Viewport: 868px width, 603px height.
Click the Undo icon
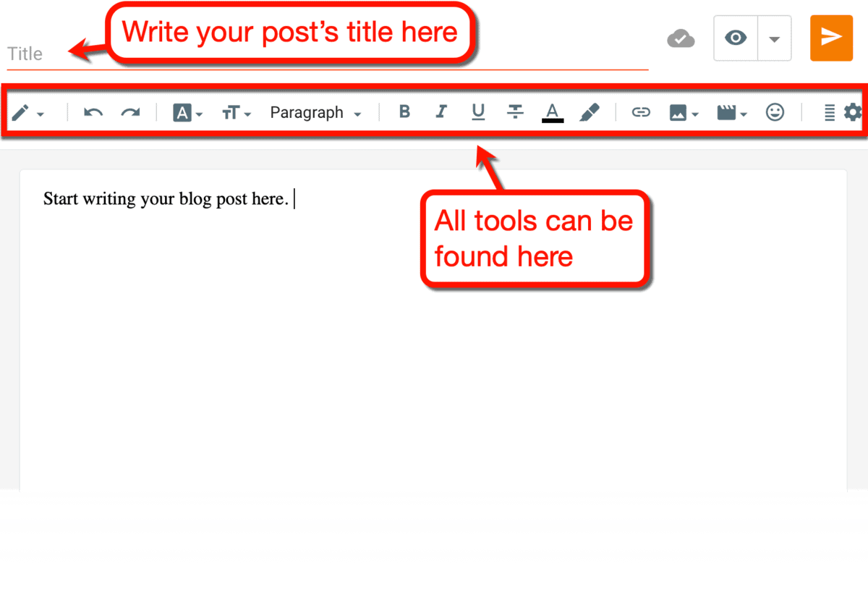93,112
